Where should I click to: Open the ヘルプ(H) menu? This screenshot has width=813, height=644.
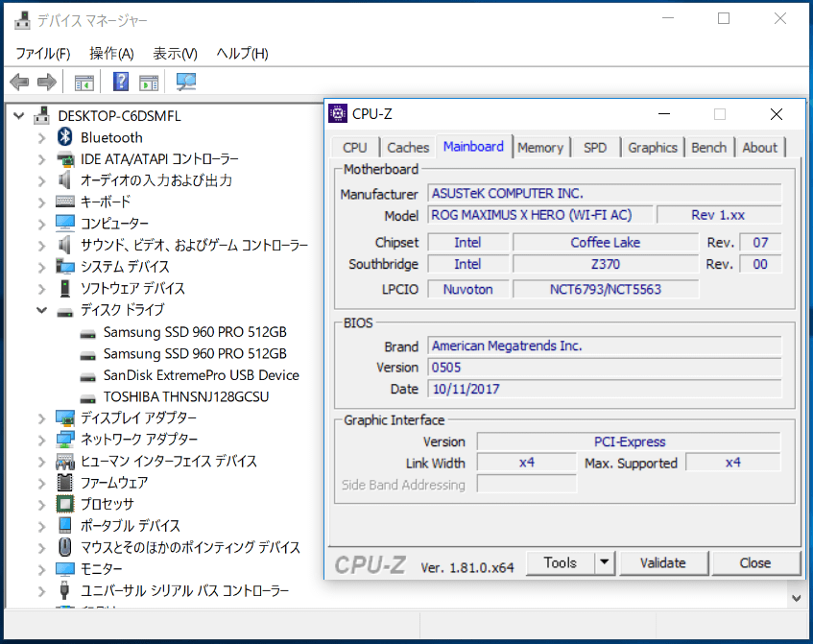tap(242, 54)
